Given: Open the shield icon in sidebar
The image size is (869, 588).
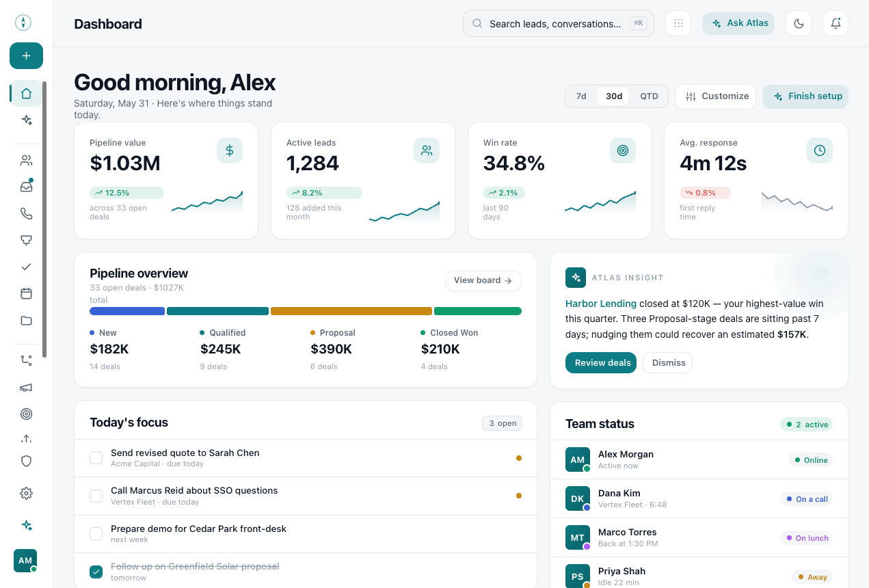Looking at the screenshot, I should (x=26, y=462).
